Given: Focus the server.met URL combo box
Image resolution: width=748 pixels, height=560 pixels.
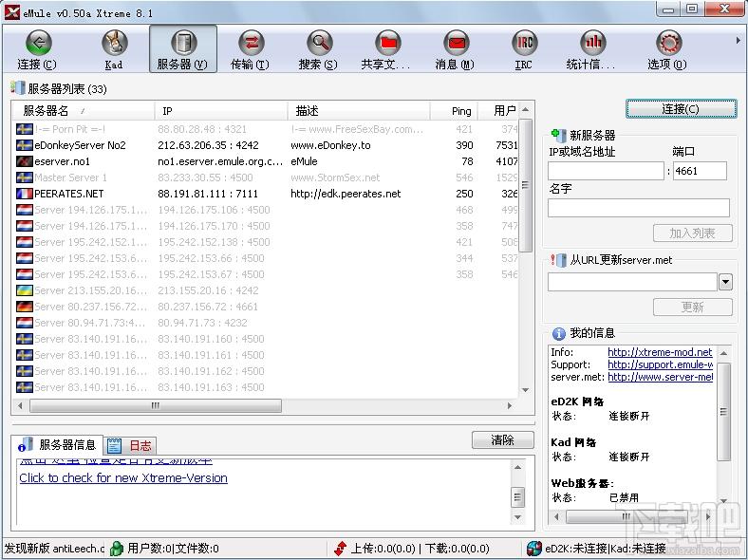Looking at the screenshot, I should click(632, 282).
